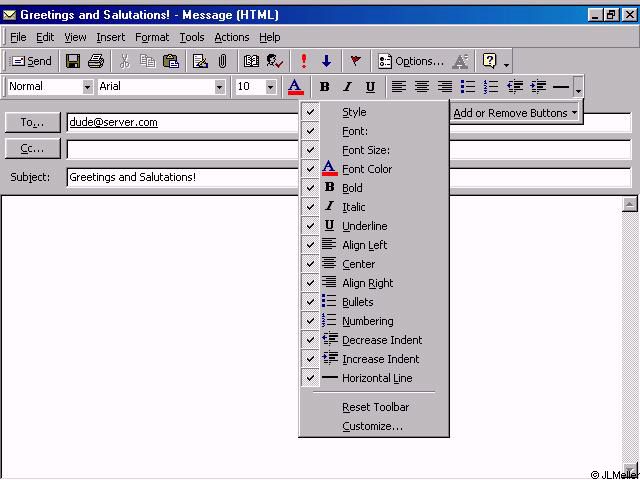Expand the Arial font name dropdown

[x=220, y=87]
